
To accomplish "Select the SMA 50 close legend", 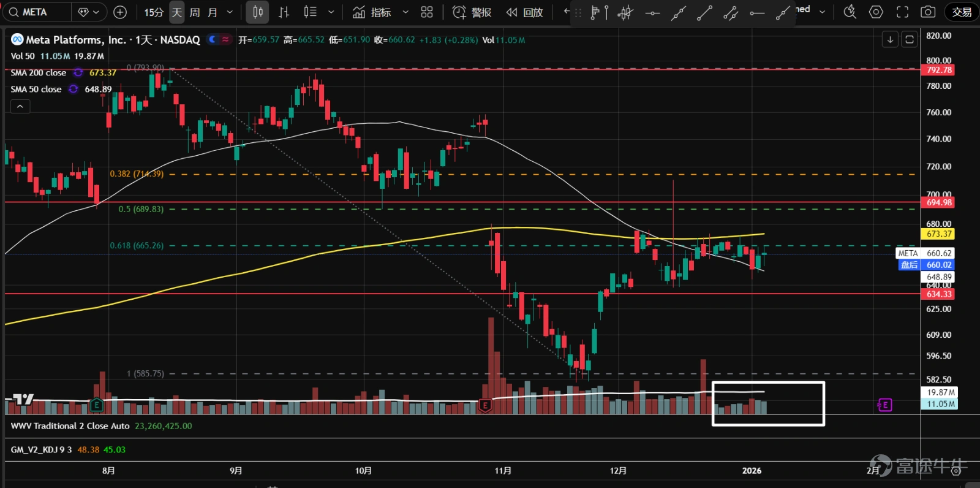I will [36, 89].
